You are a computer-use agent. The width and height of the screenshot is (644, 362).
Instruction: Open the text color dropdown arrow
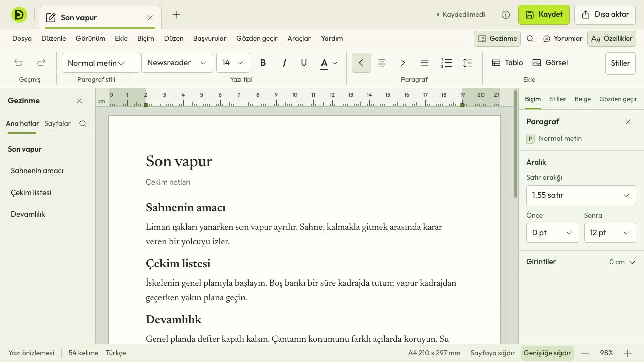[335, 63]
